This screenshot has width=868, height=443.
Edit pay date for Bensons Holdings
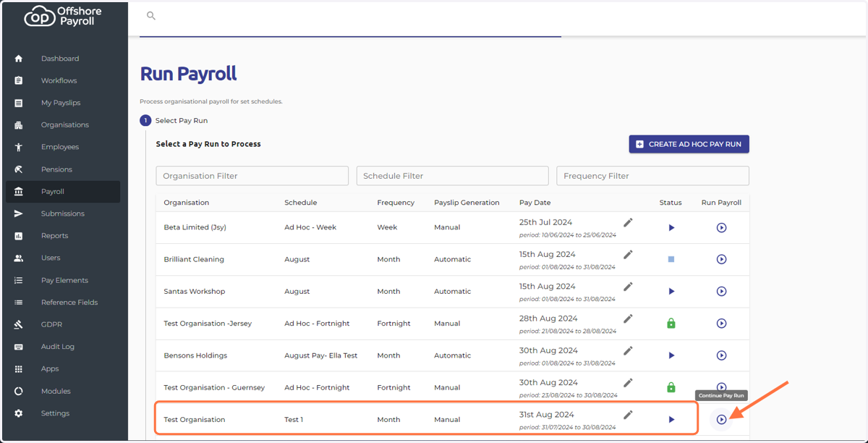tap(628, 350)
